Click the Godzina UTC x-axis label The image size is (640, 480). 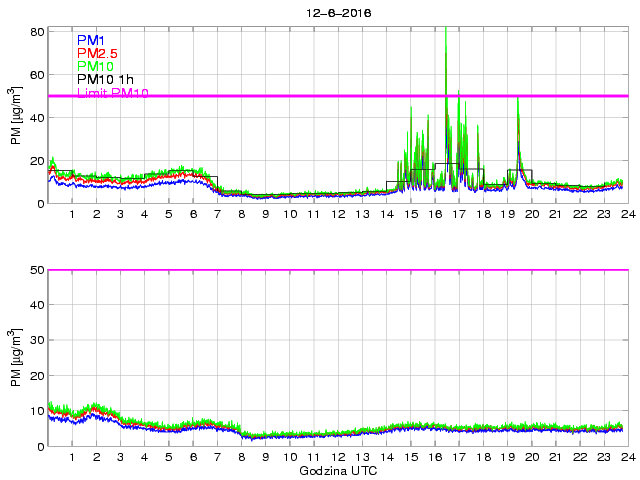(x=337, y=470)
